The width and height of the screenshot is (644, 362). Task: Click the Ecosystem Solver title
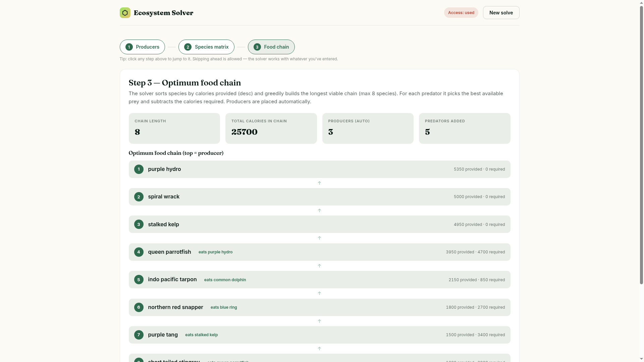(x=163, y=13)
